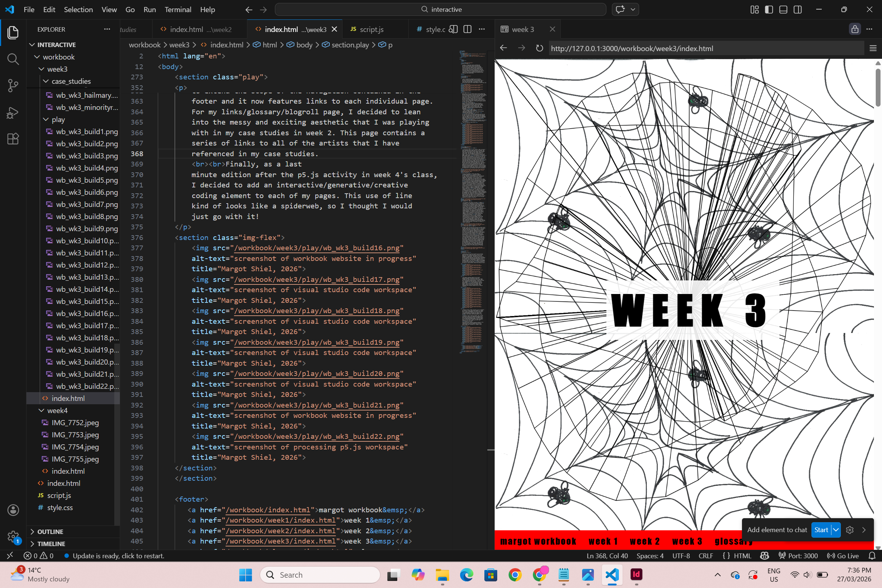Open the Accounts icon

(13, 510)
